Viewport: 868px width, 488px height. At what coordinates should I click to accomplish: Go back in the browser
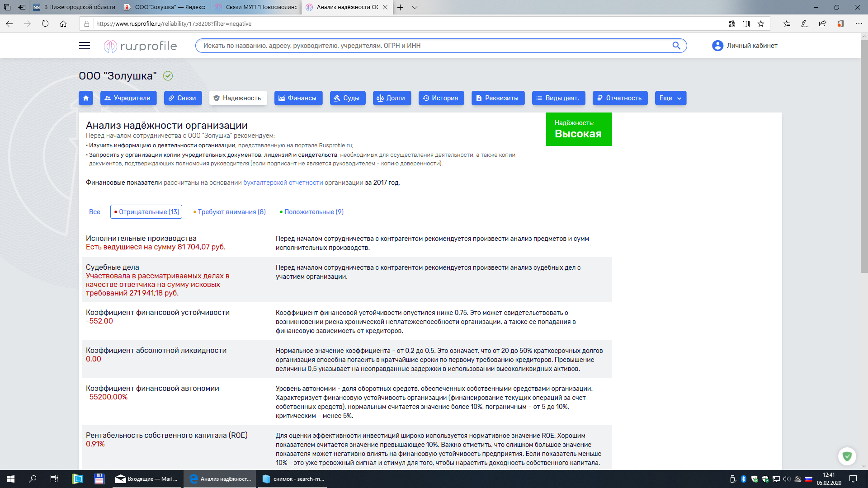point(9,23)
